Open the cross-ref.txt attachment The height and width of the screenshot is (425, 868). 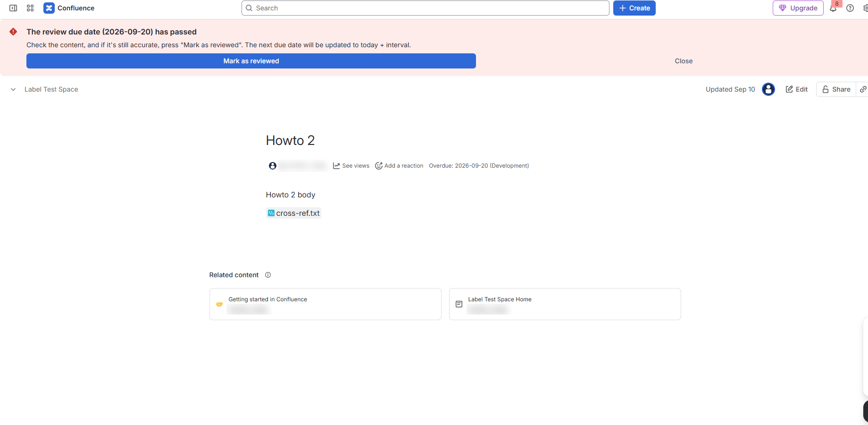[x=294, y=213]
